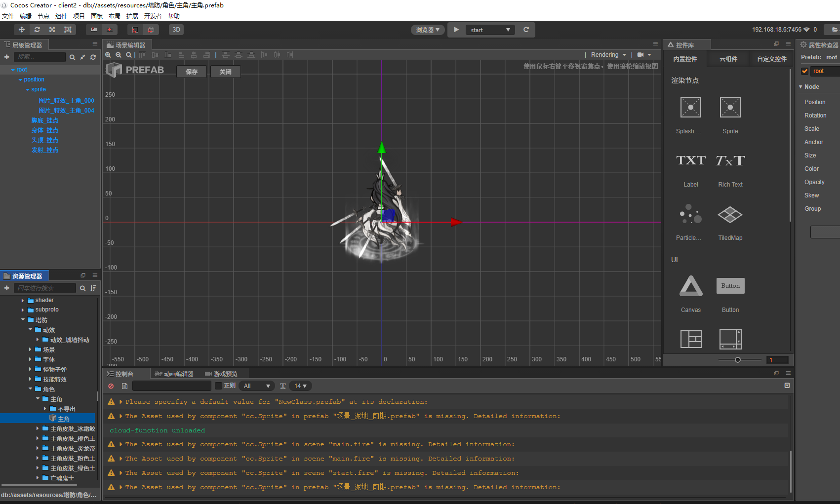Refresh the node hierarchy tree
This screenshot has height=504, width=840.
tap(93, 57)
